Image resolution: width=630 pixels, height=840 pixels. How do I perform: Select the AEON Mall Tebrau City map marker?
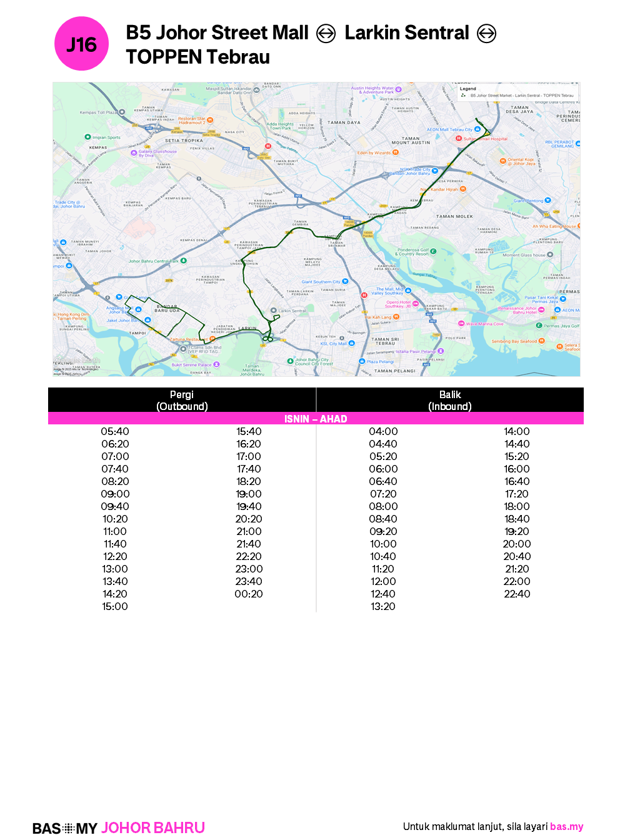[477, 129]
